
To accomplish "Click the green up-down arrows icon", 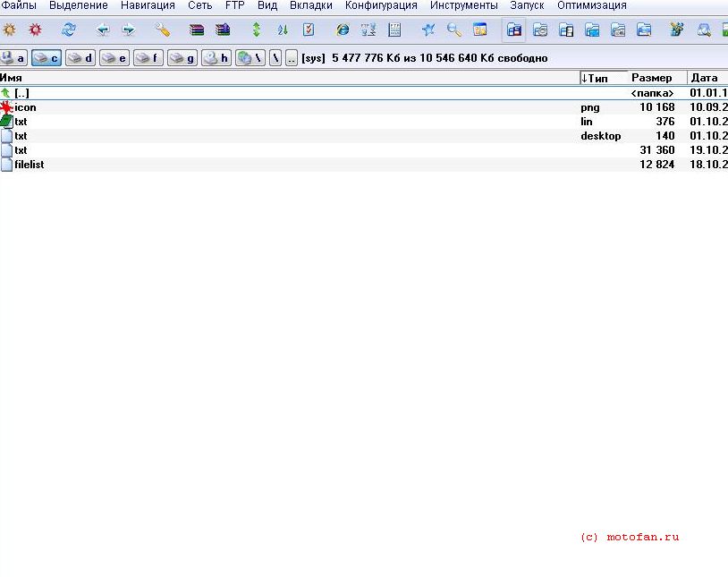I will click(257, 30).
